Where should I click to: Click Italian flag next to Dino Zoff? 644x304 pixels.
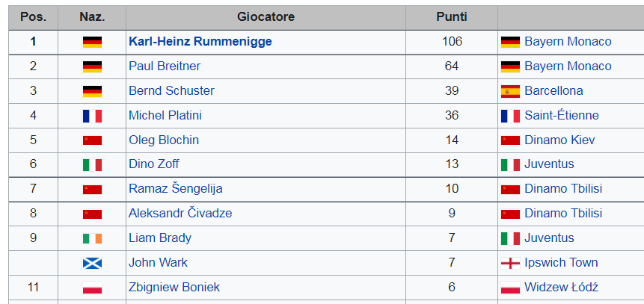click(92, 164)
